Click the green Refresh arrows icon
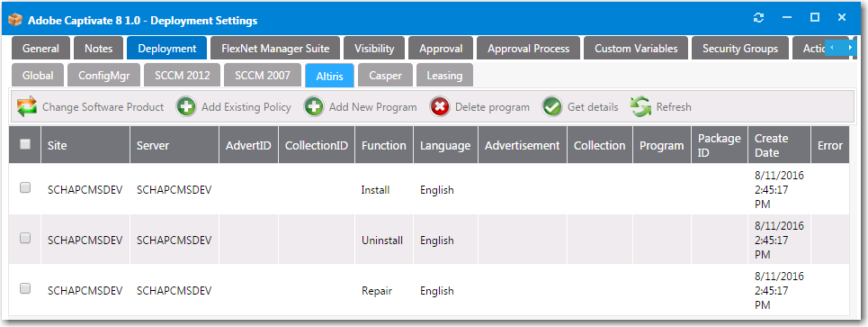This screenshot has height=327, width=868. [x=640, y=107]
